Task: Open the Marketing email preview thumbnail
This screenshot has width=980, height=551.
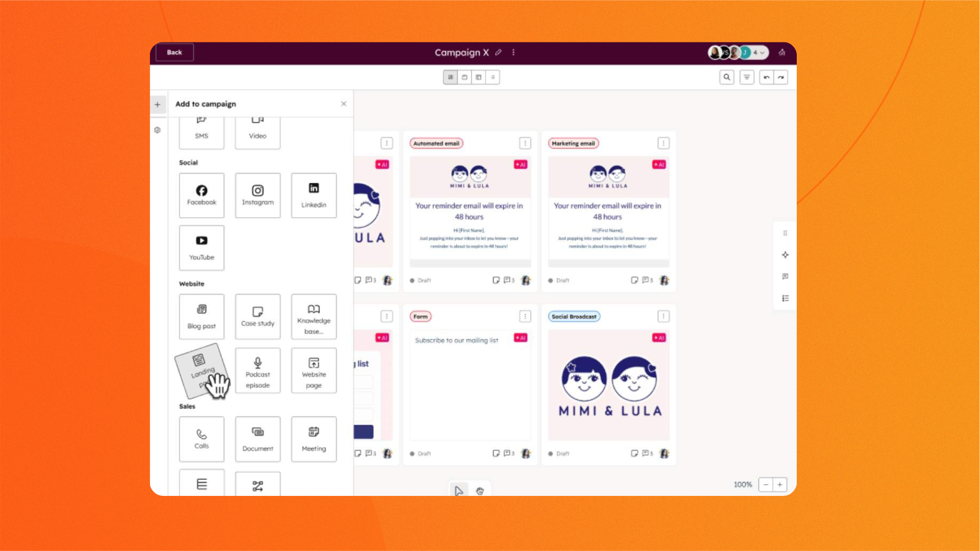Action: [x=608, y=212]
